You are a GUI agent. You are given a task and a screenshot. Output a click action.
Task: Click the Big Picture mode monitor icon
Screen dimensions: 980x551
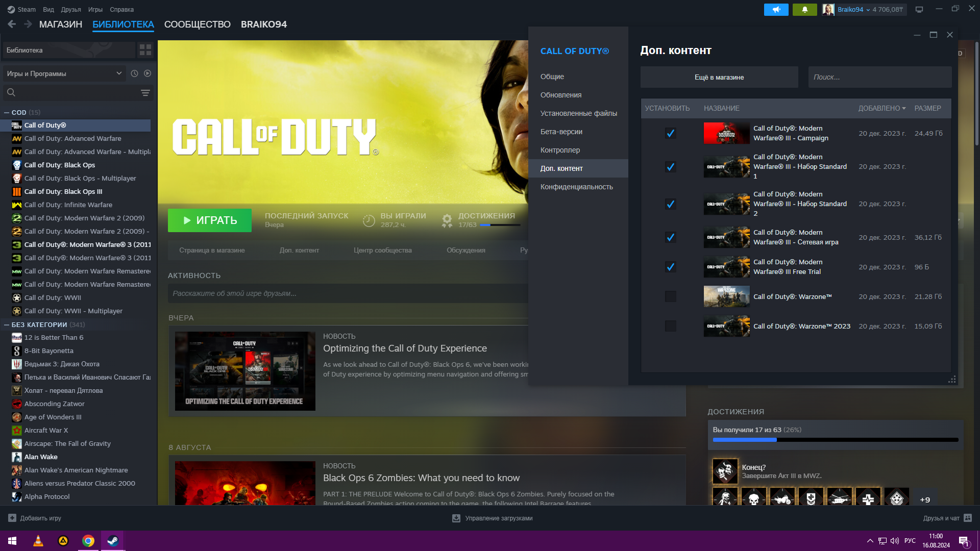click(x=919, y=9)
